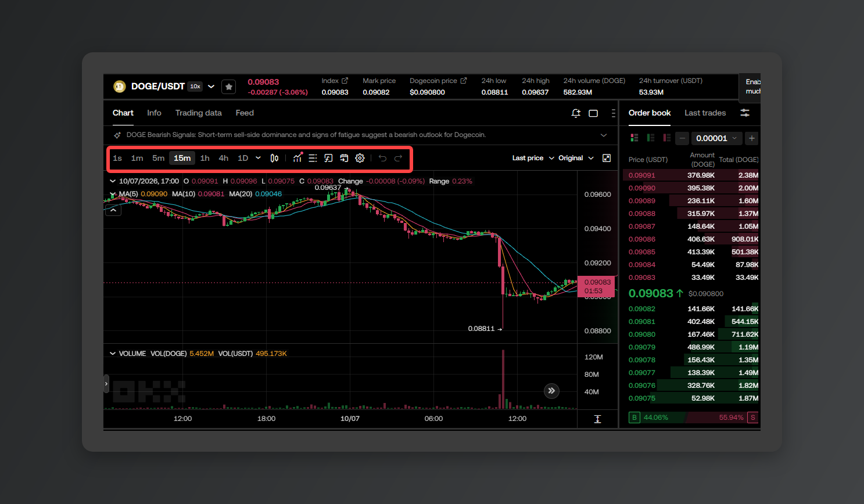Jump to latest candle with double-arrow button
This screenshot has width=864, height=504.
[x=551, y=391]
